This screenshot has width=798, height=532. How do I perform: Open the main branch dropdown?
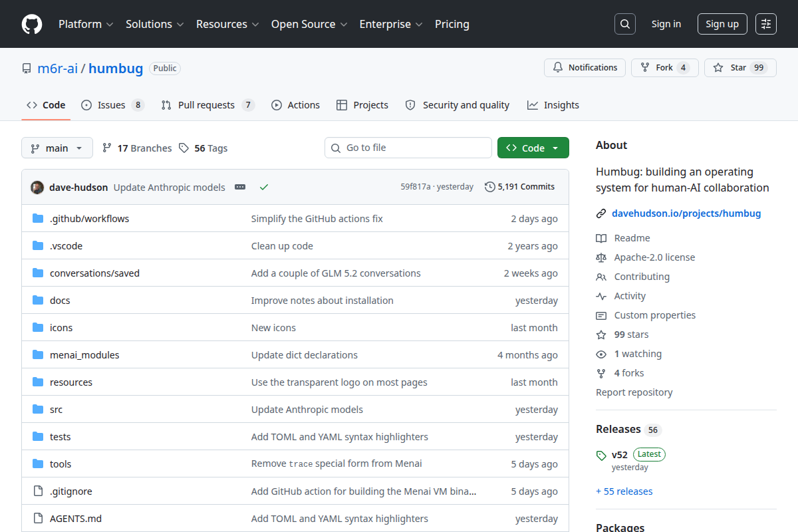tap(57, 148)
